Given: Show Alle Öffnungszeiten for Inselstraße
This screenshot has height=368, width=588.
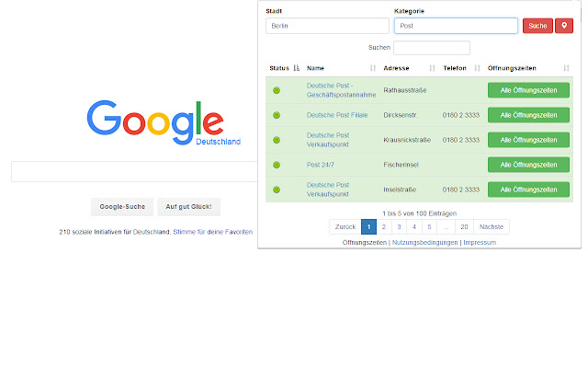Looking at the screenshot, I should 528,190.
